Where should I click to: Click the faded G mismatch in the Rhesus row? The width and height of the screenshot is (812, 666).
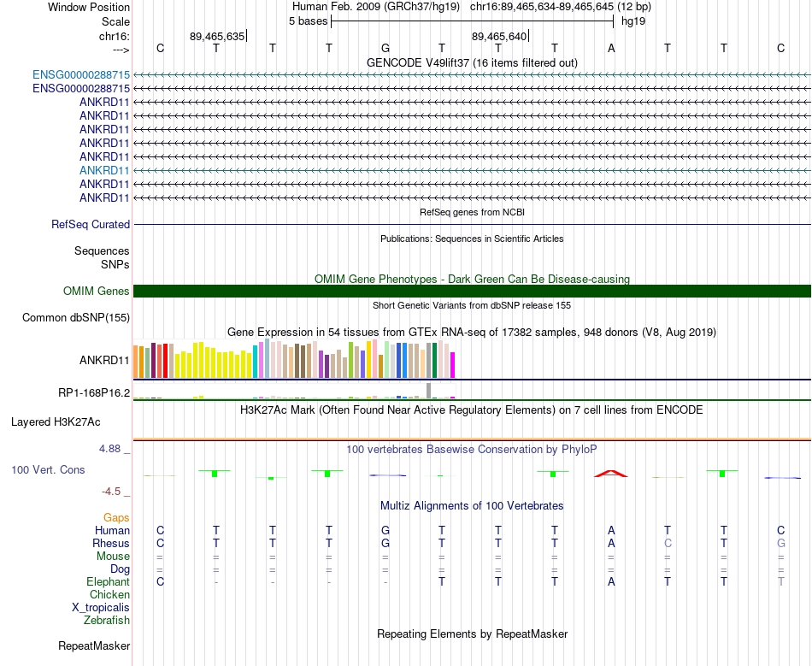(x=781, y=543)
